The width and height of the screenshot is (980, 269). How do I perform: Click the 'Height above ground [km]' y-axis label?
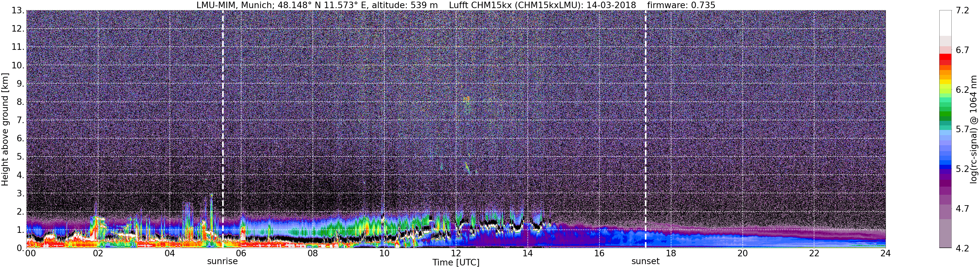5,129
